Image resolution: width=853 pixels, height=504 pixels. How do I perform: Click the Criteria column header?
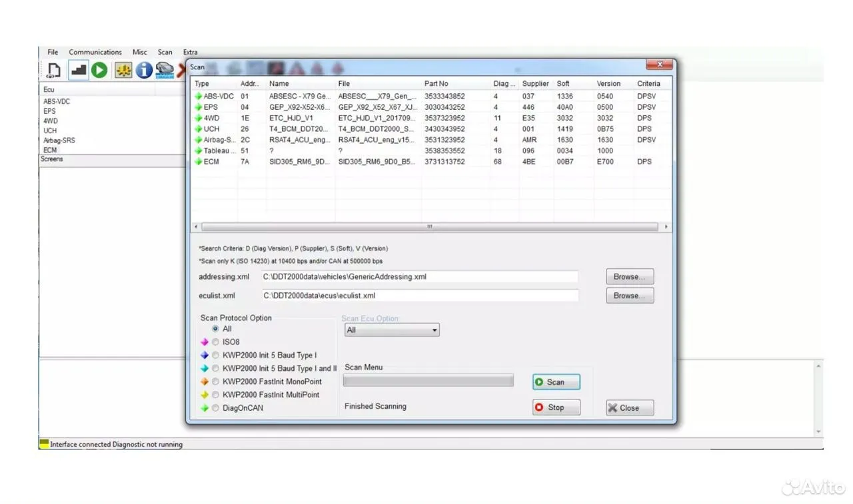tap(648, 84)
